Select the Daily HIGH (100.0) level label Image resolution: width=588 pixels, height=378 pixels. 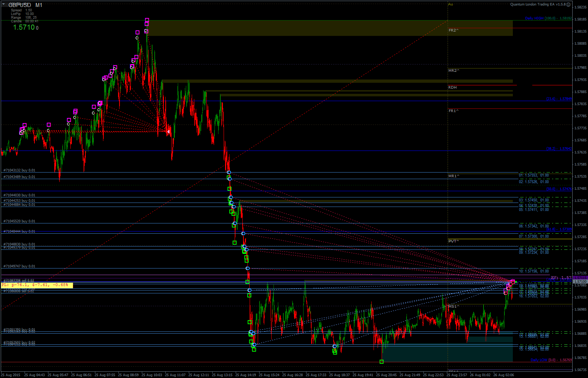tap(548, 18)
